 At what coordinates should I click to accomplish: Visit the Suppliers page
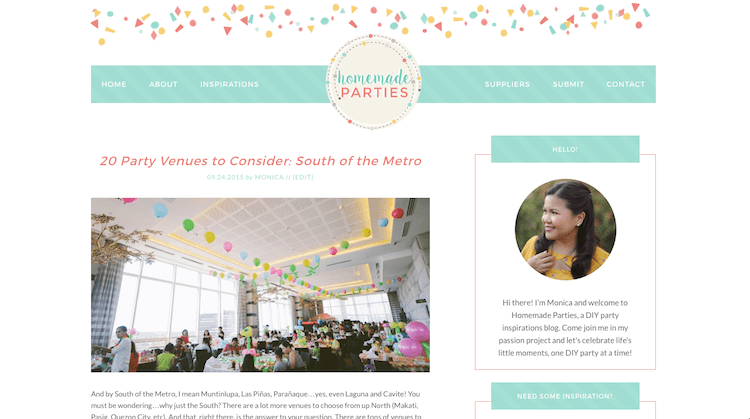507,84
